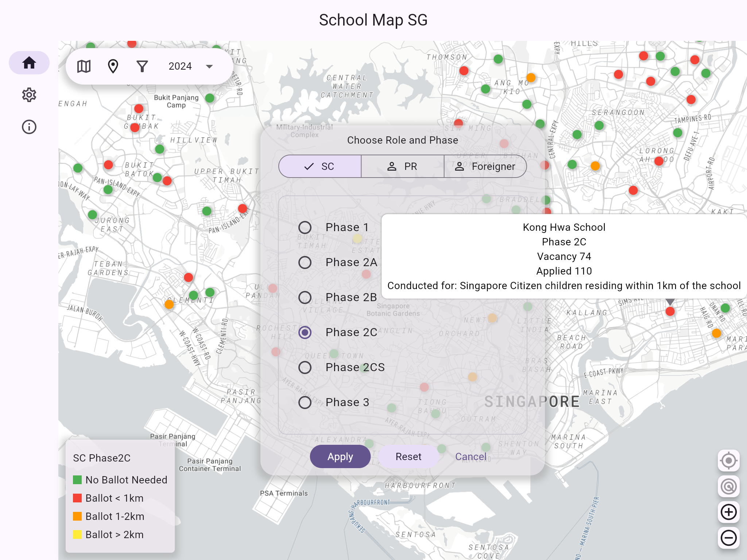This screenshot has width=747, height=560.
Task: Click the orange marker near Ang Mo Kio
Action: click(x=531, y=78)
